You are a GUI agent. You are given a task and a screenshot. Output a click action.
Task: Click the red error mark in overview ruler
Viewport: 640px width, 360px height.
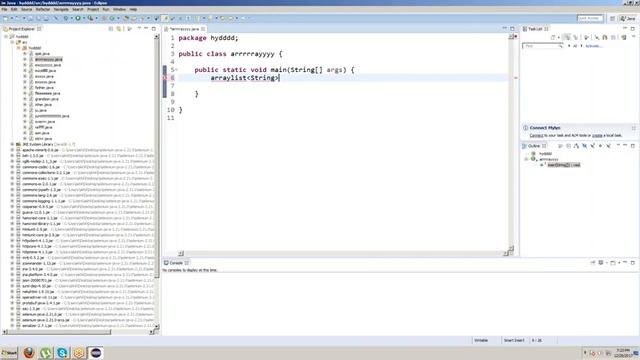click(516, 78)
